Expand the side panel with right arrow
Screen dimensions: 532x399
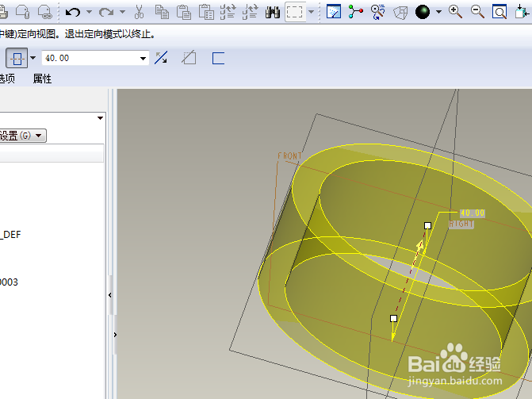pyautogui.click(x=115, y=335)
